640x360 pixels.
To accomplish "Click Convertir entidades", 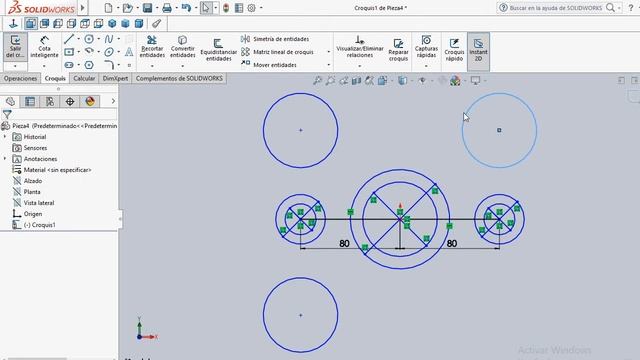I will 182,46.
